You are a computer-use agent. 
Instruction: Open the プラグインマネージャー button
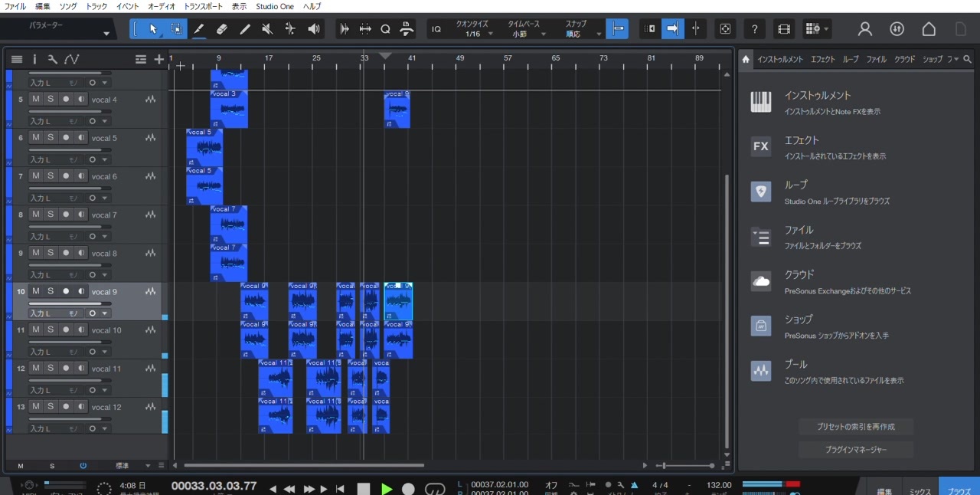pos(856,450)
